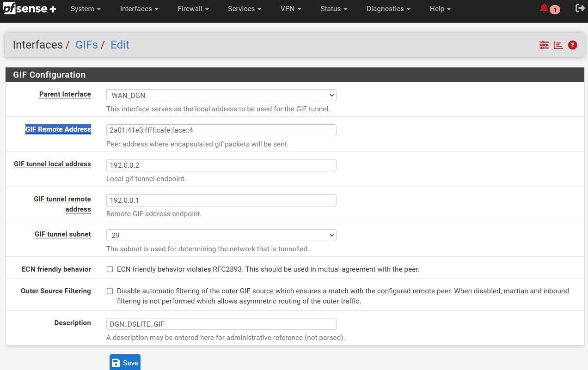Click the GIF Remote Address field
Screen dimensions: 588x370
coord(221,130)
